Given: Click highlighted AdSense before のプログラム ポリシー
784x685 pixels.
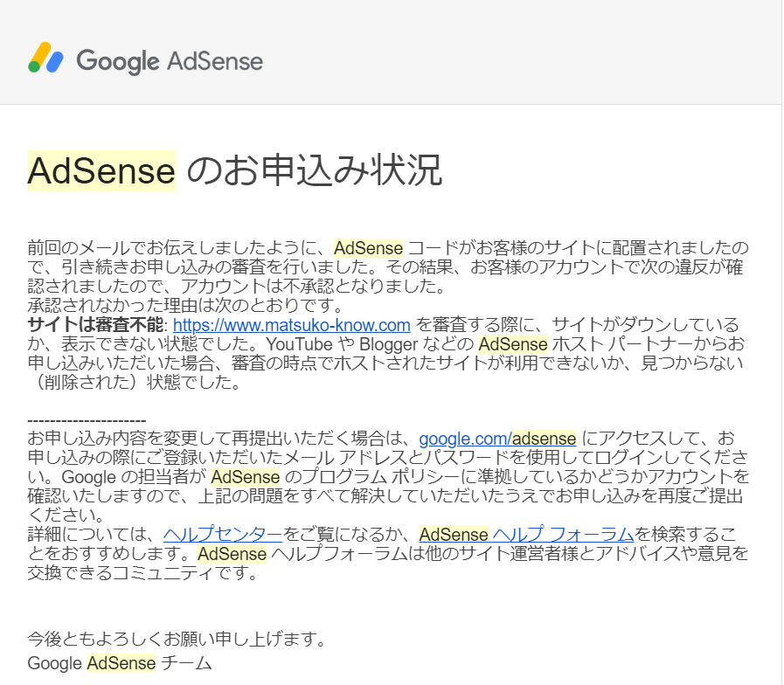Looking at the screenshot, I should coord(246,477).
